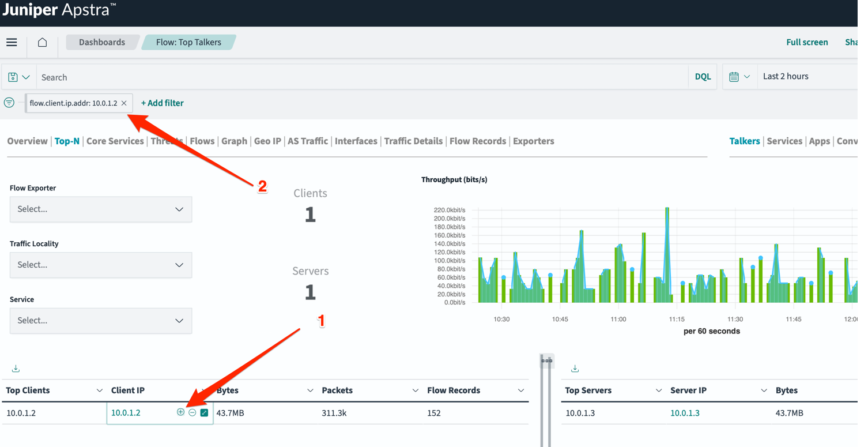Image resolution: width=868 pixels, height=447 pixels.
Task: Go to home via house icon
Action: click(x=42, y=42)
